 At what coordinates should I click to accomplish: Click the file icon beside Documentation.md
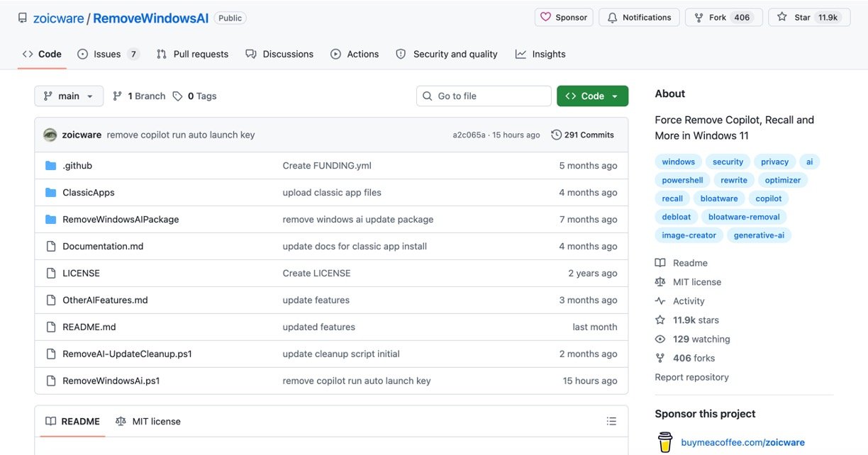(50, 247)
